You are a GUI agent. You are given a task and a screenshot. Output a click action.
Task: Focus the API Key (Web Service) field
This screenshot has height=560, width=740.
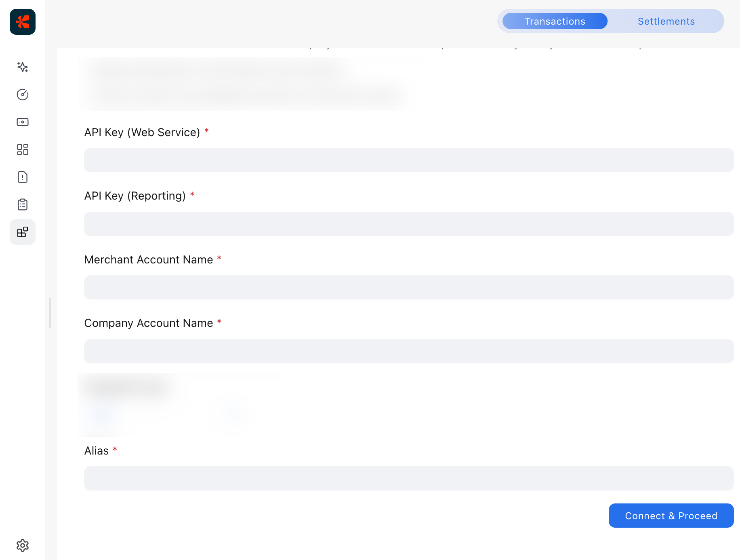point(409,160)
